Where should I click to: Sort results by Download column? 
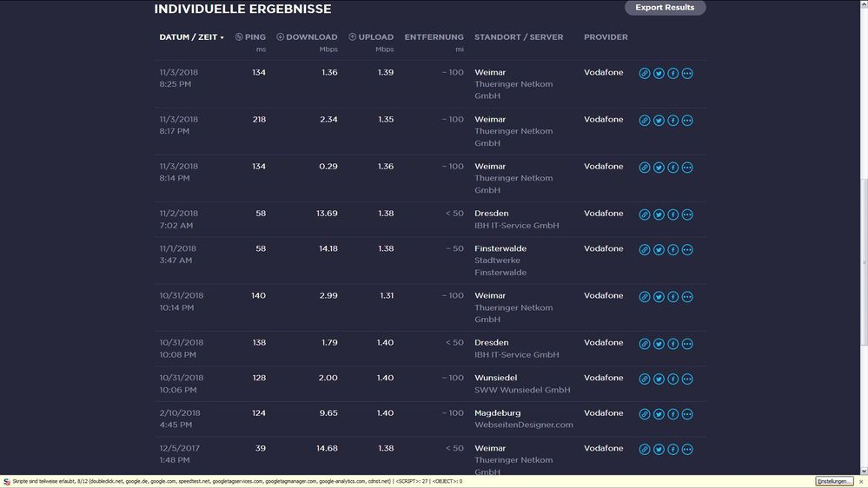click(x=307, y=37)
